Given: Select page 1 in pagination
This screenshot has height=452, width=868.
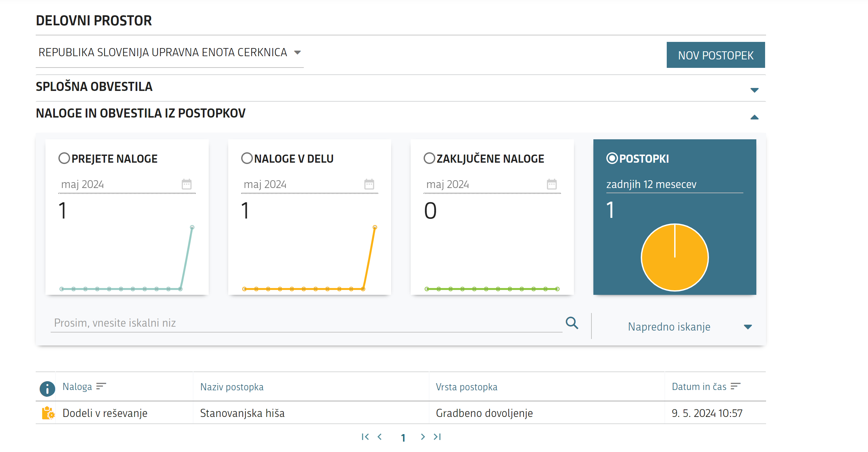Looking at the screenshot, I should point(403,437).
